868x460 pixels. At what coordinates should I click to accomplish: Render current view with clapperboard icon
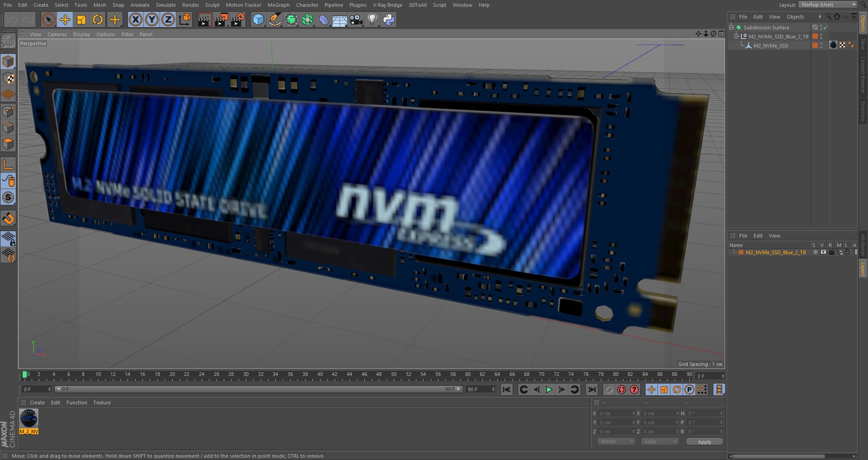click(x=204, y=19)
